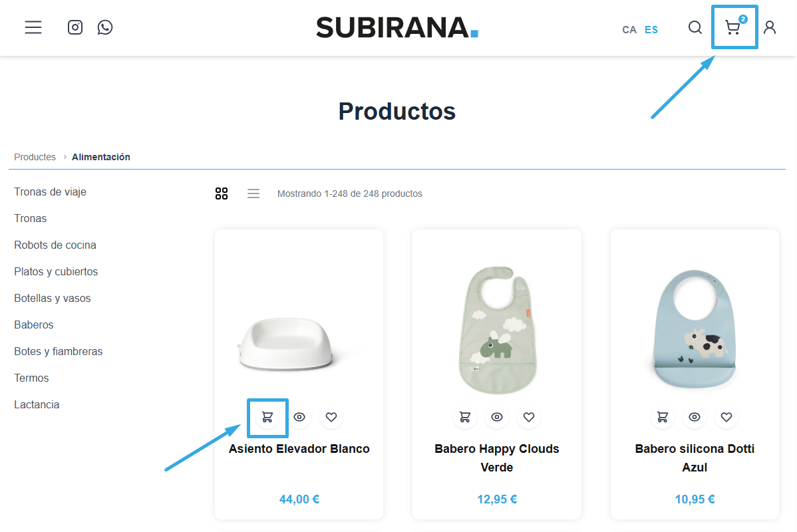Switch to list view layout
This screenshot has width=797, height=532.
[253, 194]
